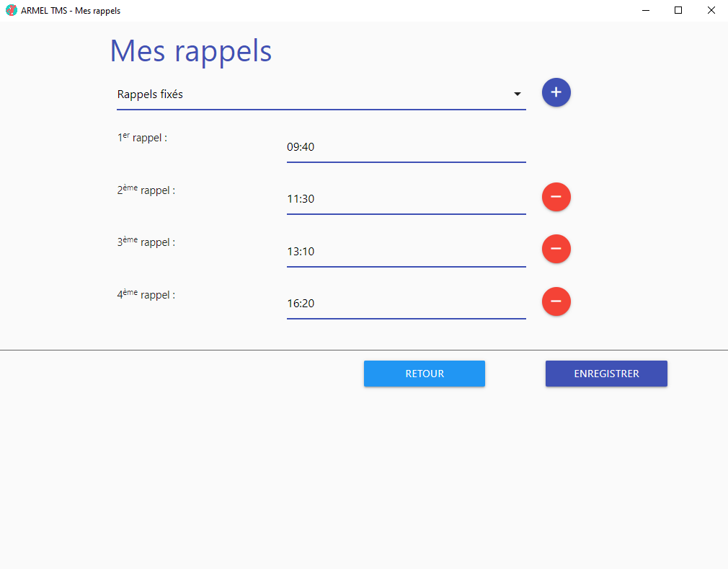Select the 2ème rappel time field showing 11:30
This screenshot has width=728, height=569.
(406, 199)
